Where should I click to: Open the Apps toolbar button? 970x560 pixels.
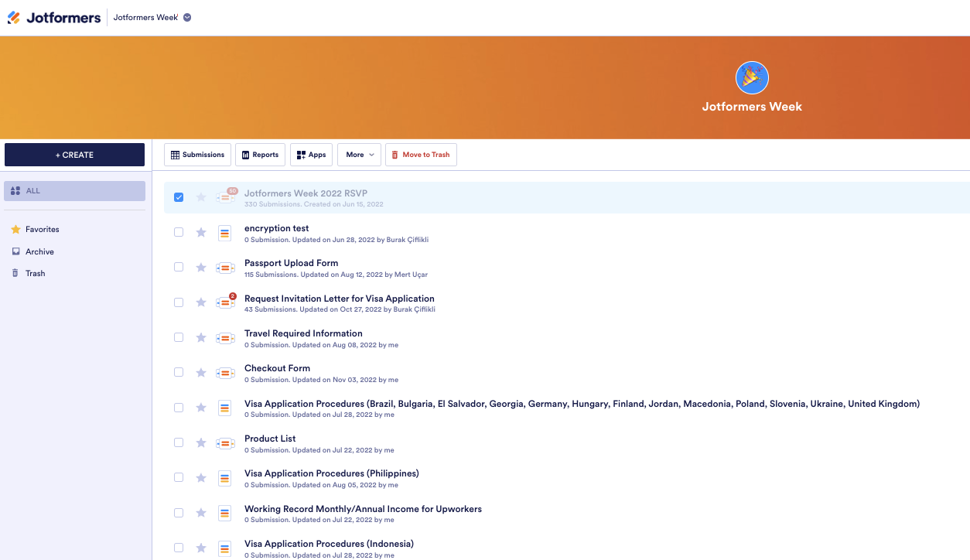(311, 155)
